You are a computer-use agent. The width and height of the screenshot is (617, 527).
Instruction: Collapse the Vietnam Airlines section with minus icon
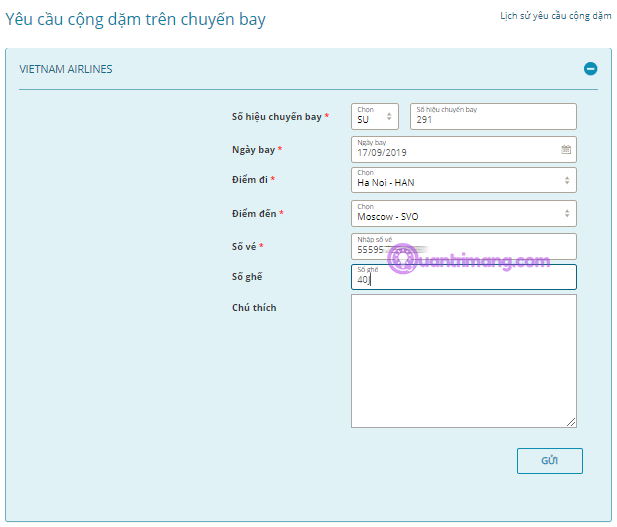(x=590, y=69)
